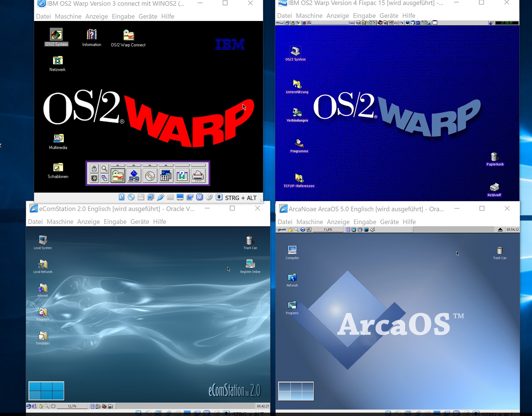Image resolution: width=532 pixels, height=416 pixels.
Task: Open Maschine menu in Warp 4 window
Action: click(x=309, y=16)
